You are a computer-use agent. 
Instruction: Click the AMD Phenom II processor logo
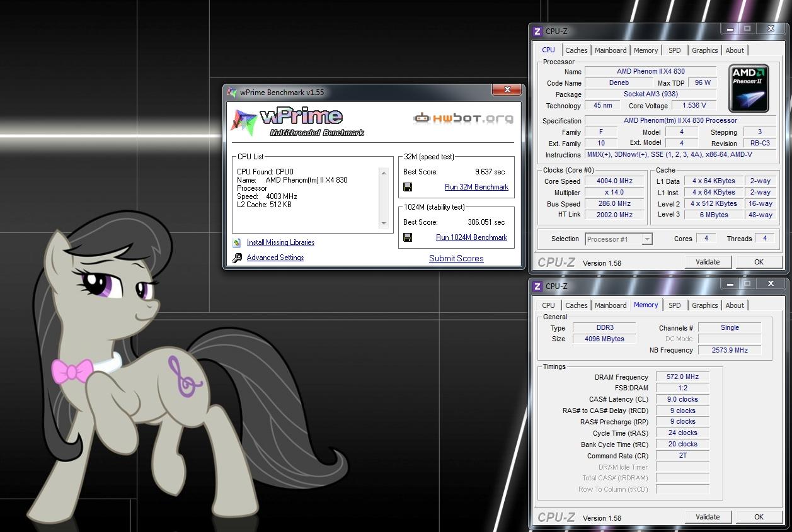[749, 88]
